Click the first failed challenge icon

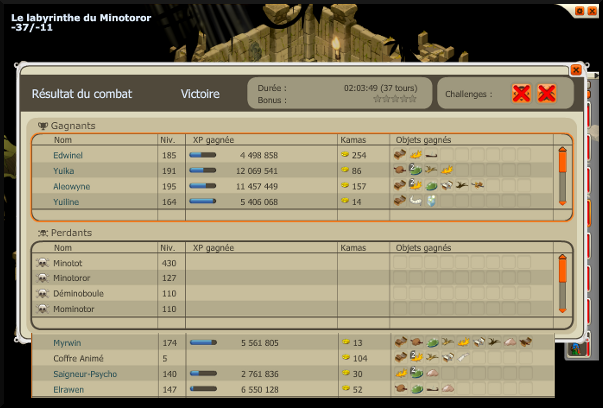(521, 93)
